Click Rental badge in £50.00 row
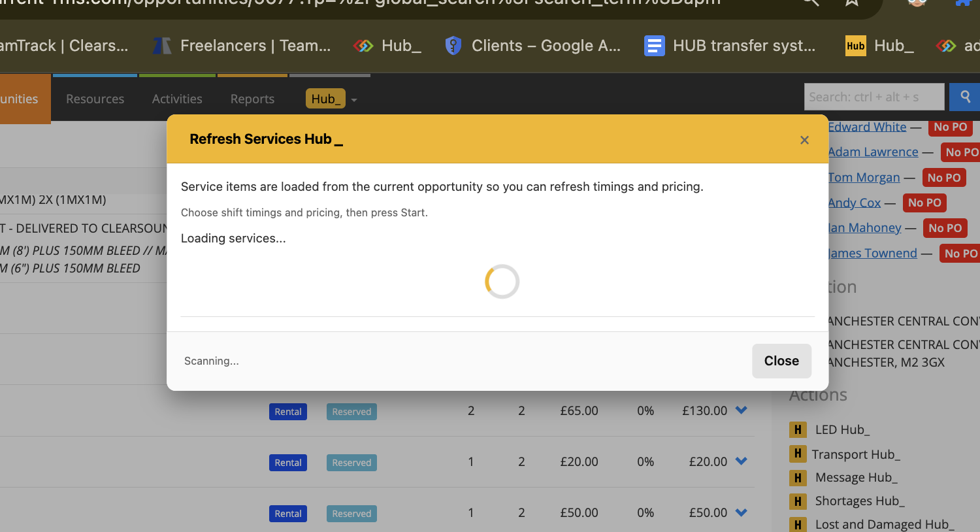Image resolution: width=980 pixels, height=532 pixels. 288,514
